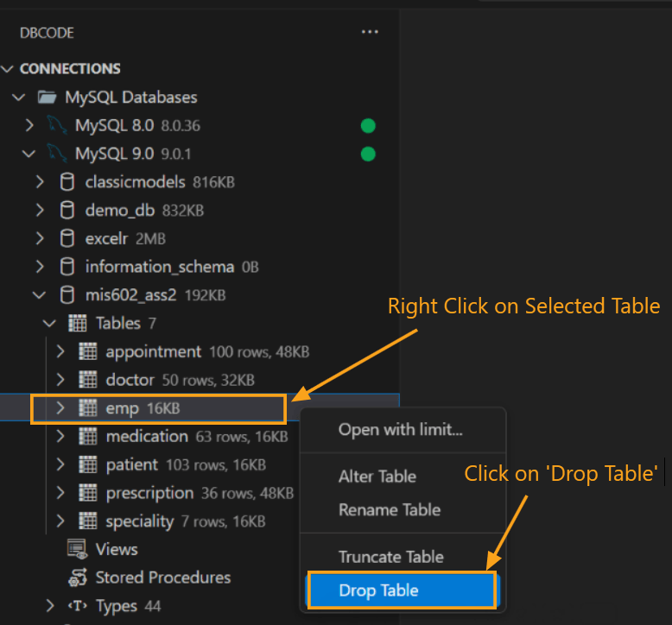Click the mis602_ass2 database cylinder icon
The height and width of the screenshot is (625, 672).
pyautogui.click(x=67, y=295)
